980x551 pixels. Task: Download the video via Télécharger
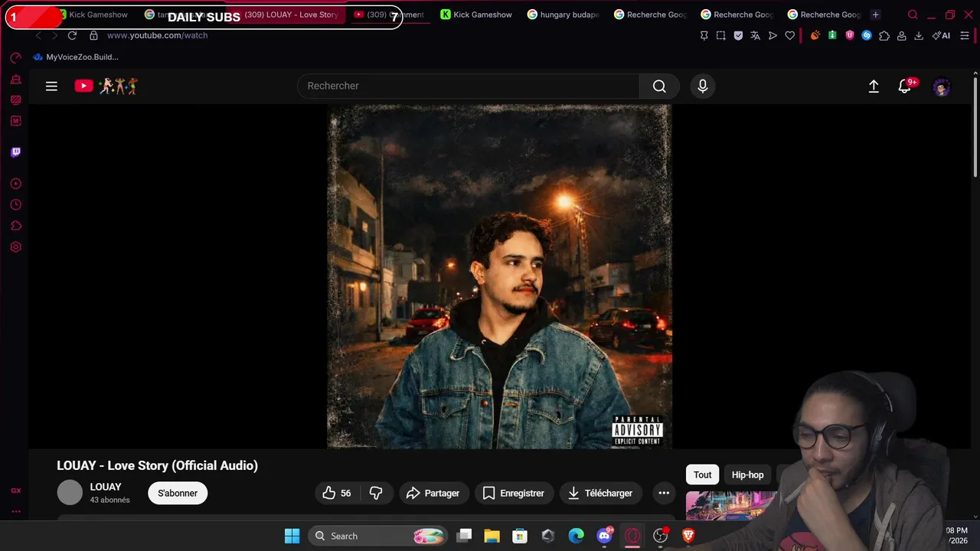click(600, 494)
